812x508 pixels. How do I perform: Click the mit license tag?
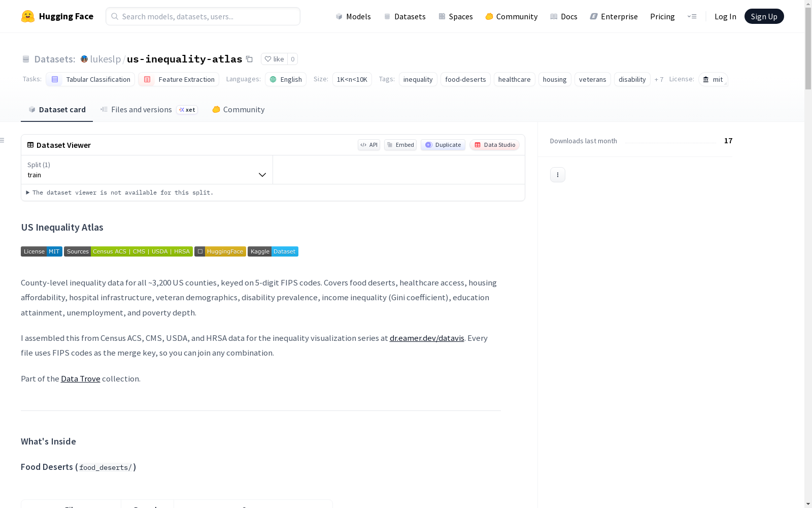click(713, 79)
